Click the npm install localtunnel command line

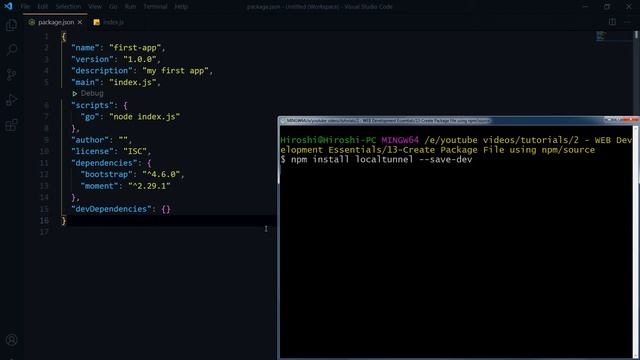(376, 160)
